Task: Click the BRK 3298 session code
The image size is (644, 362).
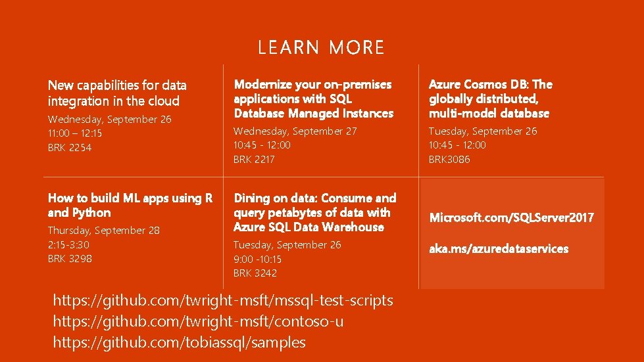Action: click(x=70, y=259)
